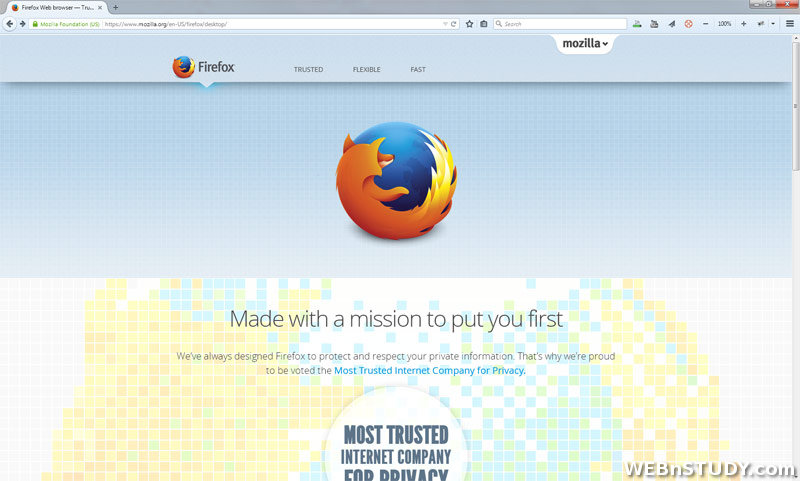The height and width of the screenshot is (481, 800).
Task: Open the URL bar history dropdown arrow
Action: 445,24
